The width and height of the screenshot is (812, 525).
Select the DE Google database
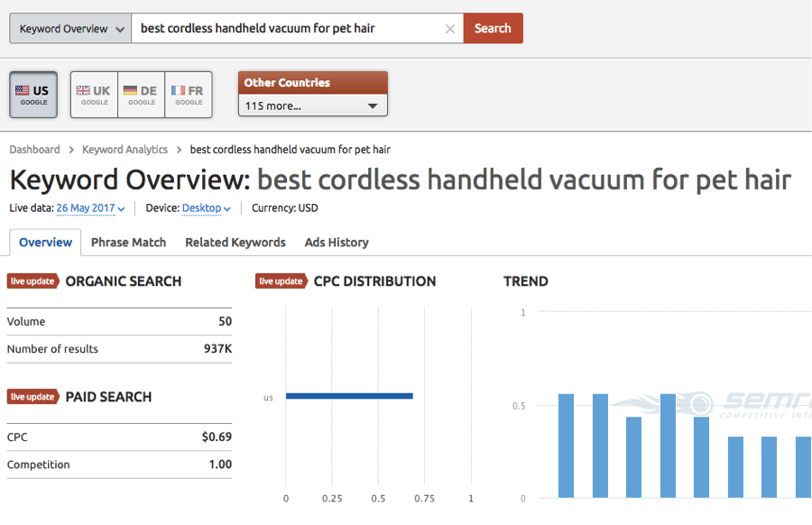(x=141, y=94)
